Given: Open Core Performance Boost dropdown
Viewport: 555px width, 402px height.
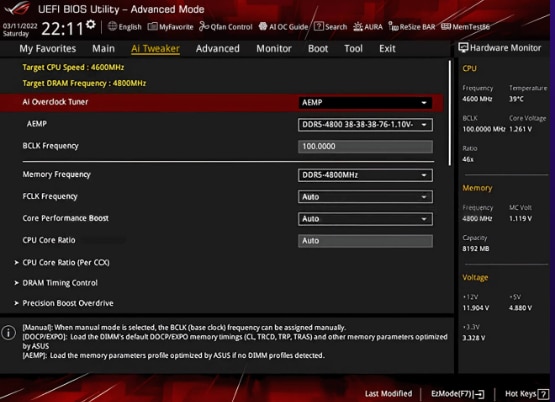Looking at the screenshot, I should coord(365,219).
